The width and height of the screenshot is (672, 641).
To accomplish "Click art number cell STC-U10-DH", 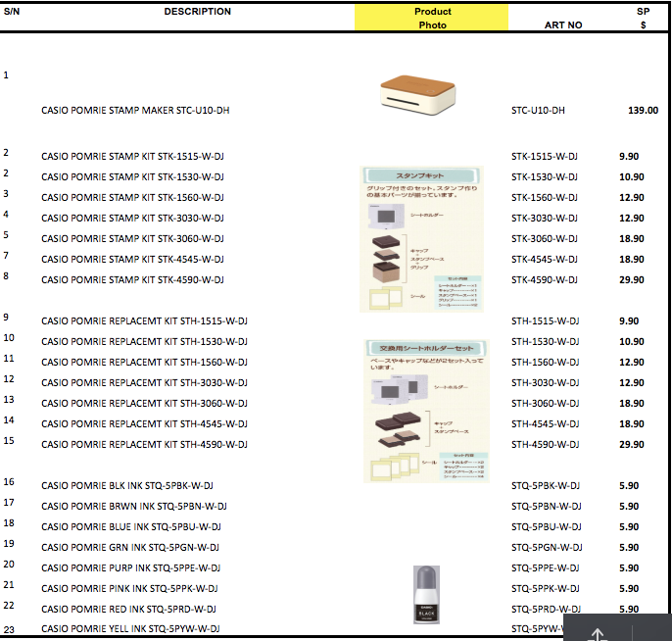I will pos(538,110).
